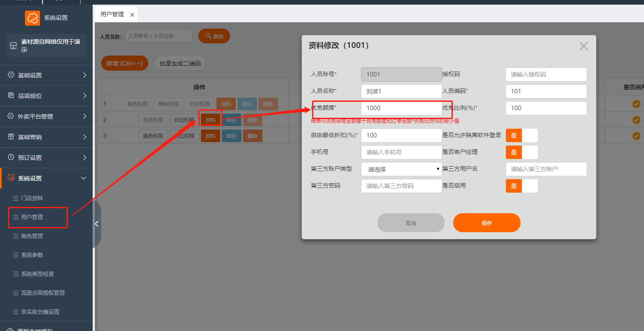The width and height of the screenshot is (644, 331).
Task: Click the enabled check icon in row 1
Action: click(636, 104)
